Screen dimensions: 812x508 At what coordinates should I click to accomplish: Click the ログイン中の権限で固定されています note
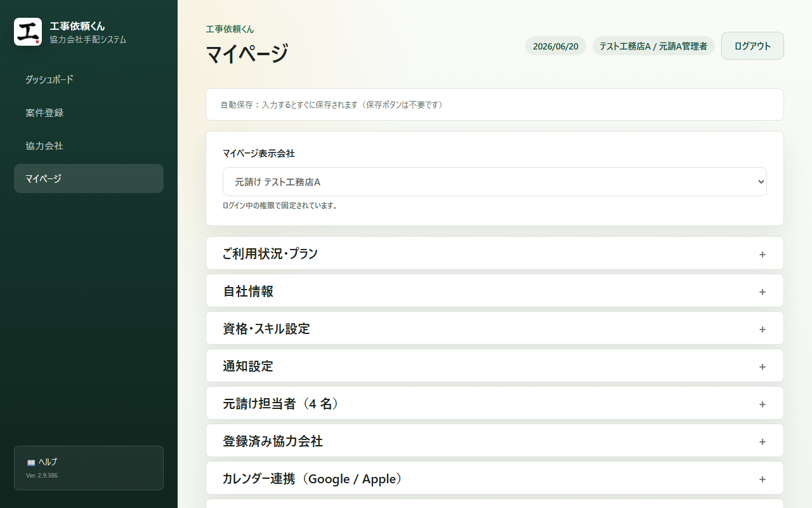280,206
